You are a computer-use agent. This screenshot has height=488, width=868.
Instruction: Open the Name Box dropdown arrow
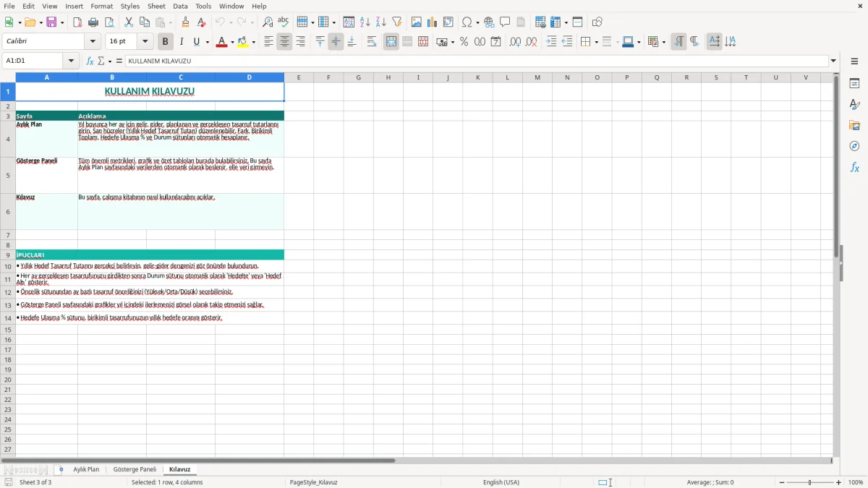coord(71,61)
